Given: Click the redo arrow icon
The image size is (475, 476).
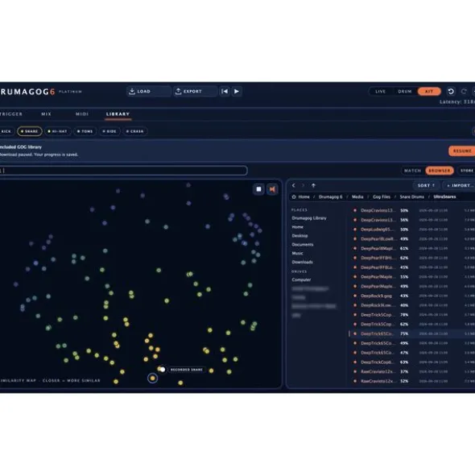Looking at the screenshot, I should click(464, 91).
